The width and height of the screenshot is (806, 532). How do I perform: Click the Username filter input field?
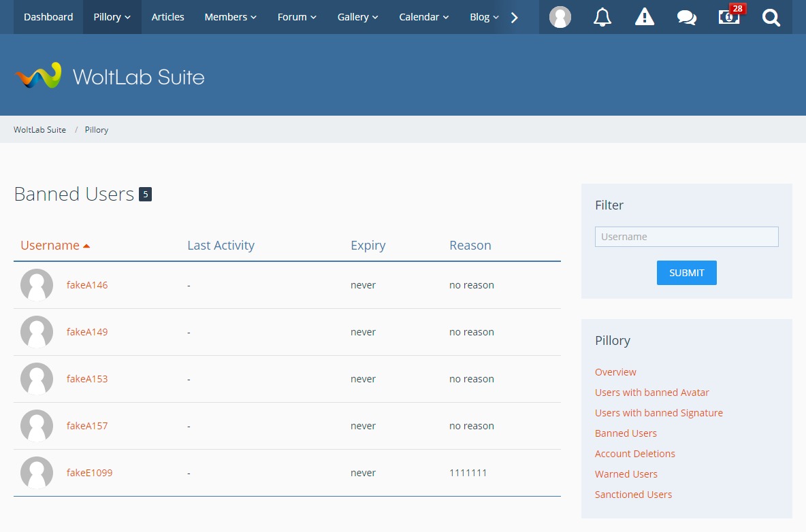(686, 237)
